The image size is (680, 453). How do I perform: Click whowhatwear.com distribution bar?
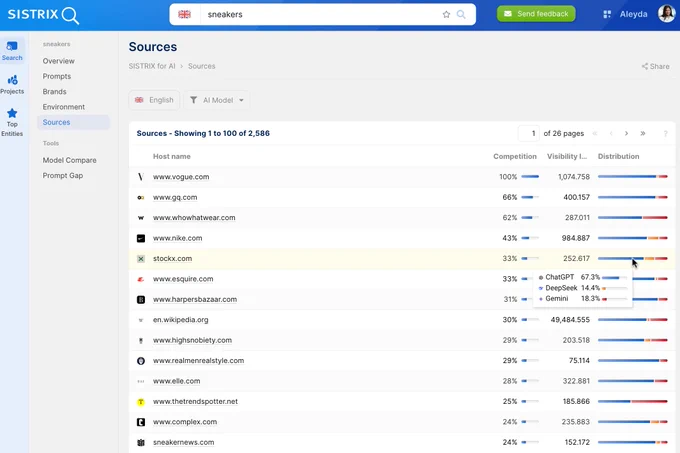(x=632, y=218)
